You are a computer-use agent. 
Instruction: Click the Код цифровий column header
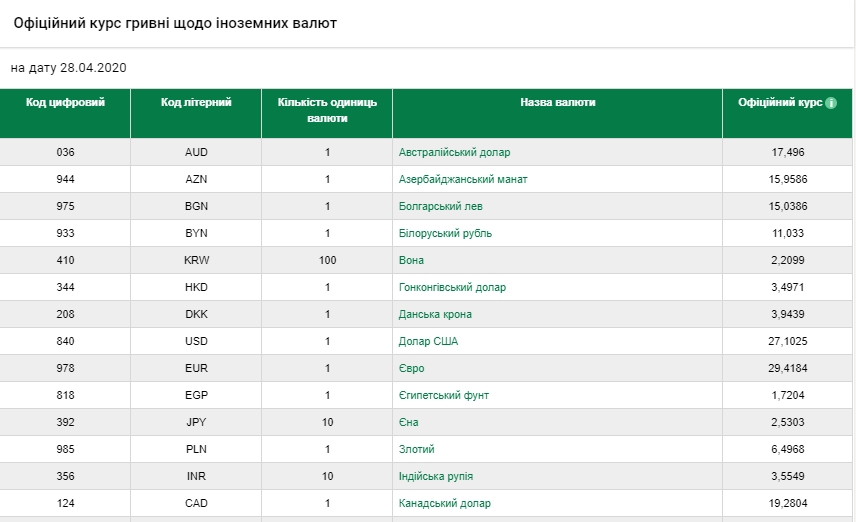point(65,102)
